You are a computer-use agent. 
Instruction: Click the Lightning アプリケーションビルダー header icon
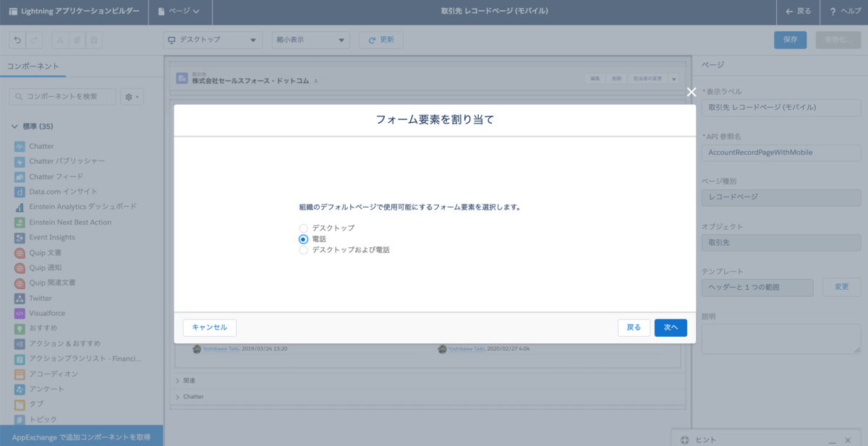pyautogui.click(x=13, y=12)
